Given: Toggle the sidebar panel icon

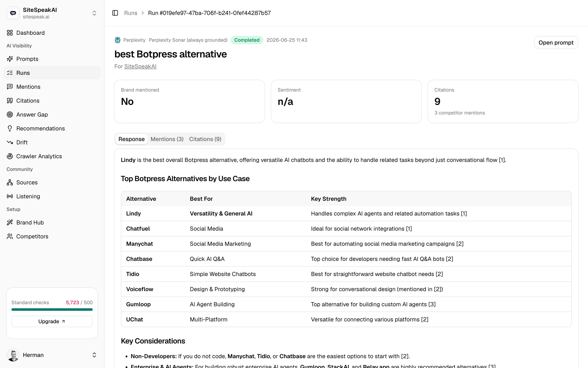Looking at the screenshot, I should (115, 13).
